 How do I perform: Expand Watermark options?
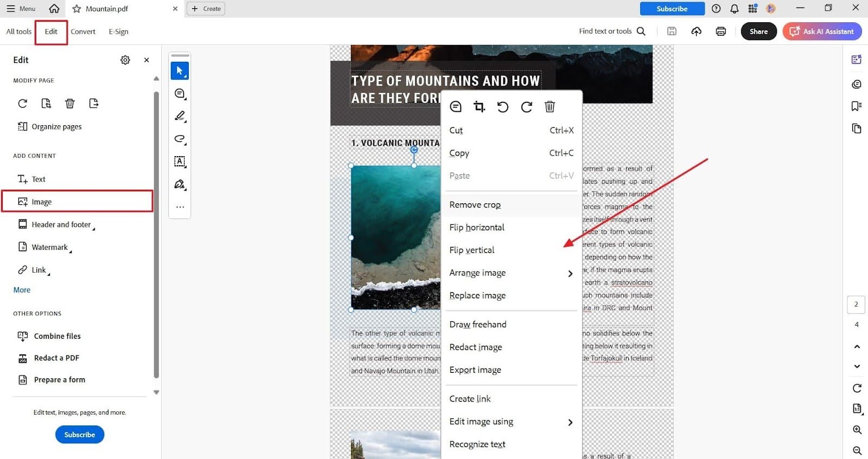(x=45, y=247)
